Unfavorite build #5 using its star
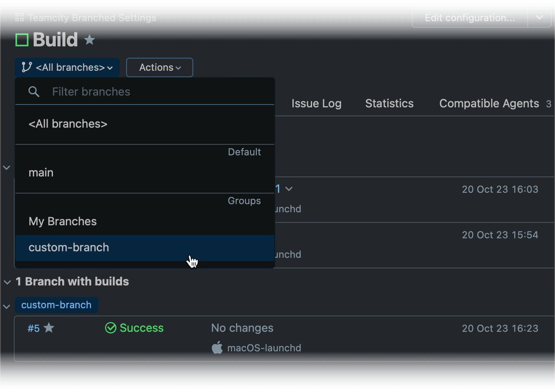 pos(49,327)
